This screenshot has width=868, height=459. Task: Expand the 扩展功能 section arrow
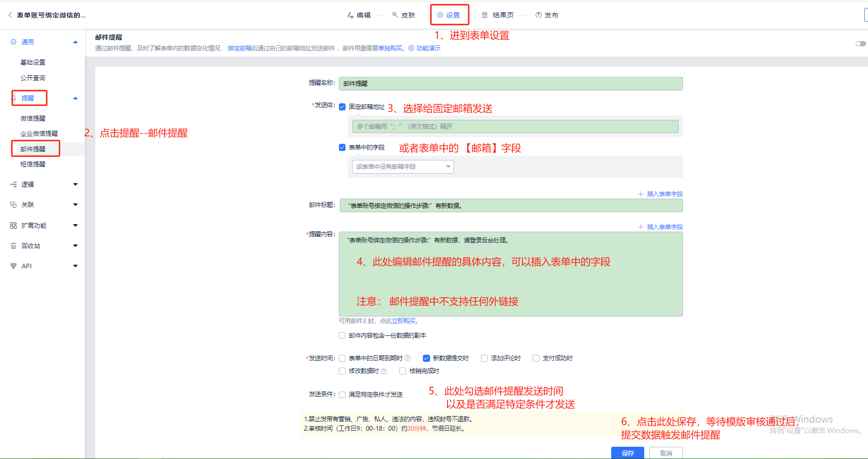[x=76, y=225]
